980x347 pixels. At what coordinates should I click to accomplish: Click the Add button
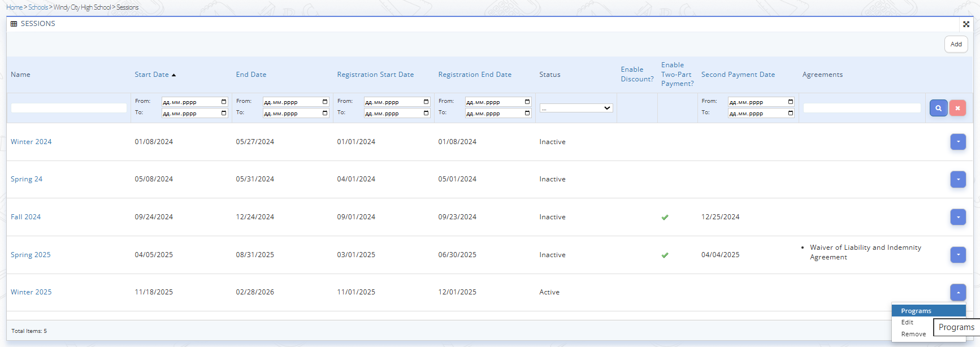tap(956, 44)
